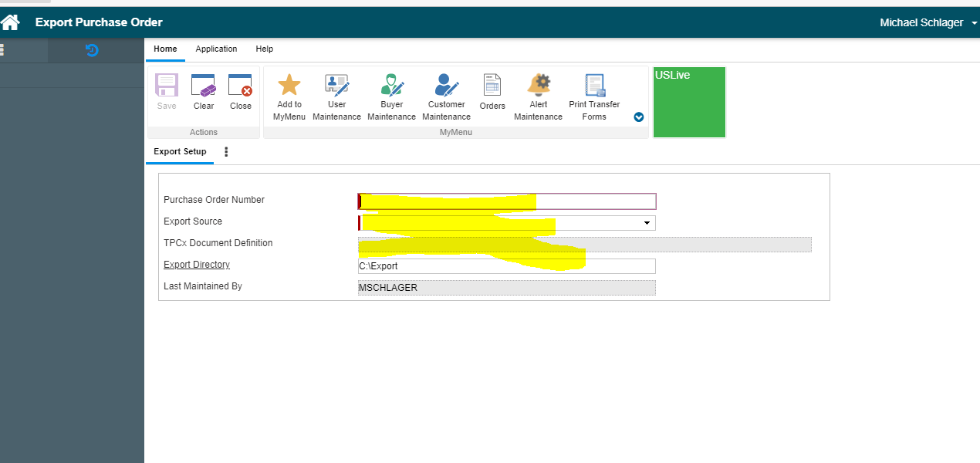Image resolution: width=980 pixels, height=463 pixels.
Task: Click the Add to MyMenu star icon
Action: (289, 85)
